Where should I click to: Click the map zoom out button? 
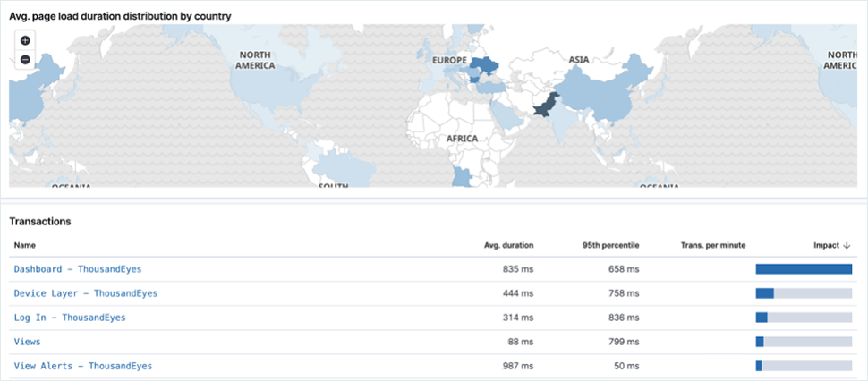pyautogui.click(x=25, y=59)
